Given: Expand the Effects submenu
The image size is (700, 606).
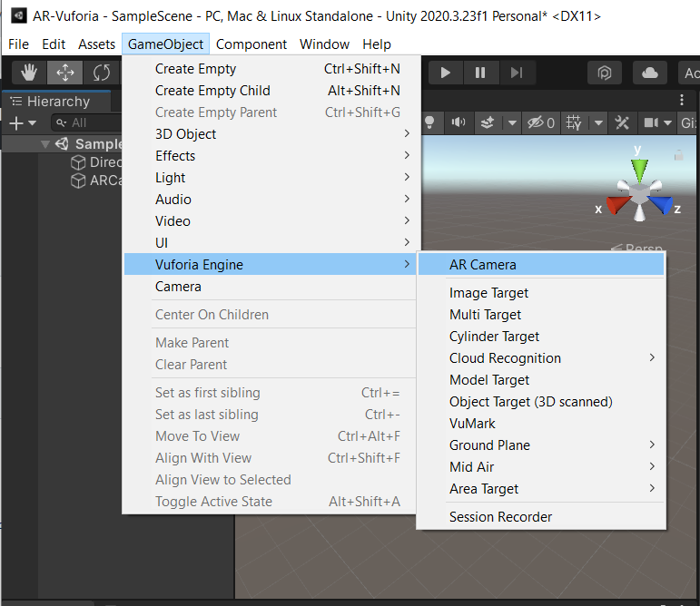Looking at the screenshot, I should point(271,156).
